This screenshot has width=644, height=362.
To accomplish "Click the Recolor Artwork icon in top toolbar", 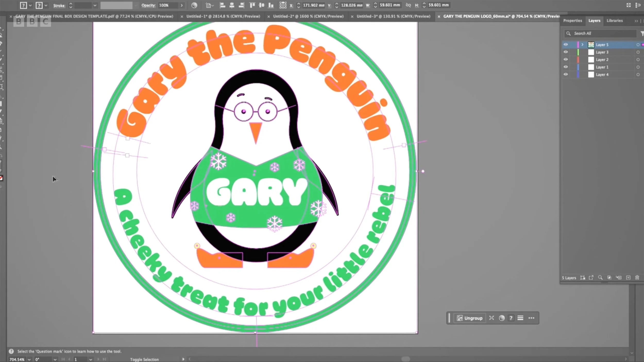I will click(x=194, y=5).
